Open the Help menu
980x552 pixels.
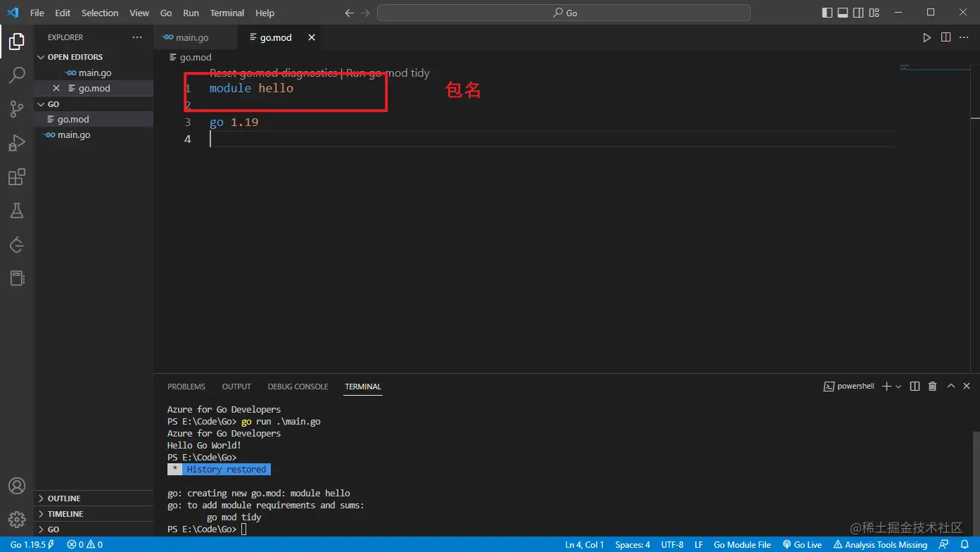click(x=265, y=13)
